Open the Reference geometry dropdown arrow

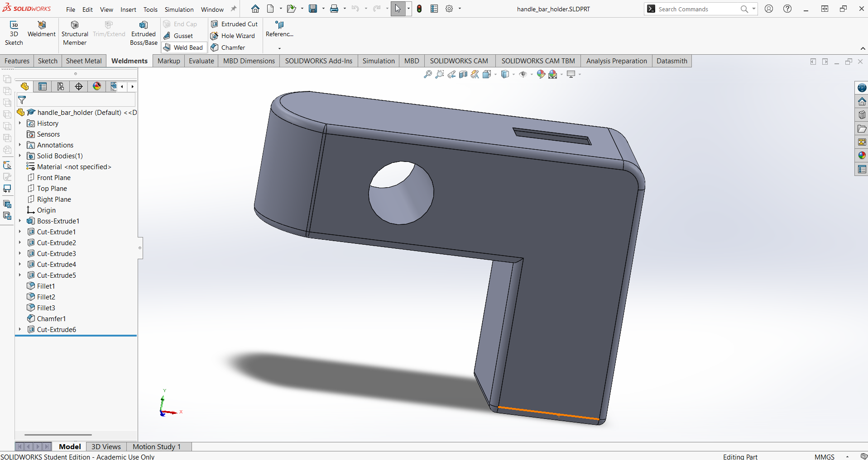[x=279, y=48]
